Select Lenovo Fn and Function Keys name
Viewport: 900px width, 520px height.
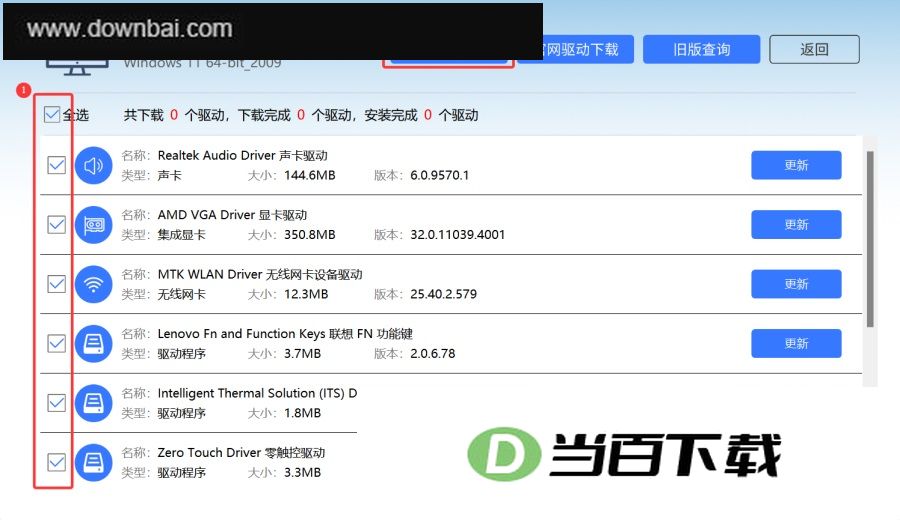(x=285, y=333)
